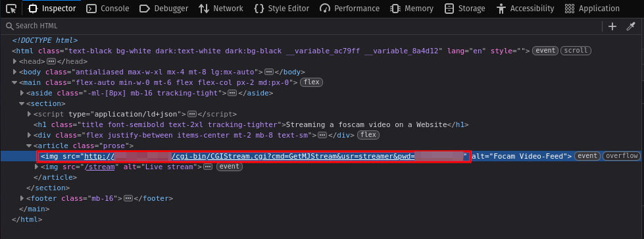The width and height of the screenshot is (644, 239).
Task: Expand the footer mb-16 node
Action: [22, 198]
